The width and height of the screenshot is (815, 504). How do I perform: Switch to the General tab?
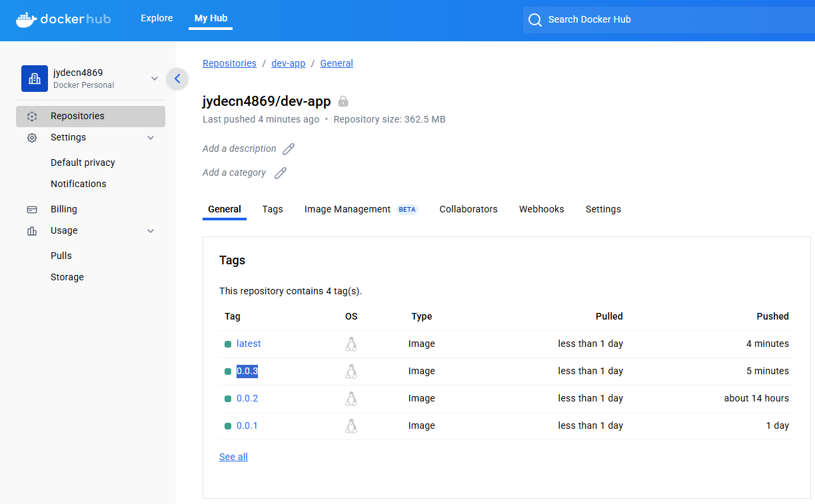tap(225, 209)
